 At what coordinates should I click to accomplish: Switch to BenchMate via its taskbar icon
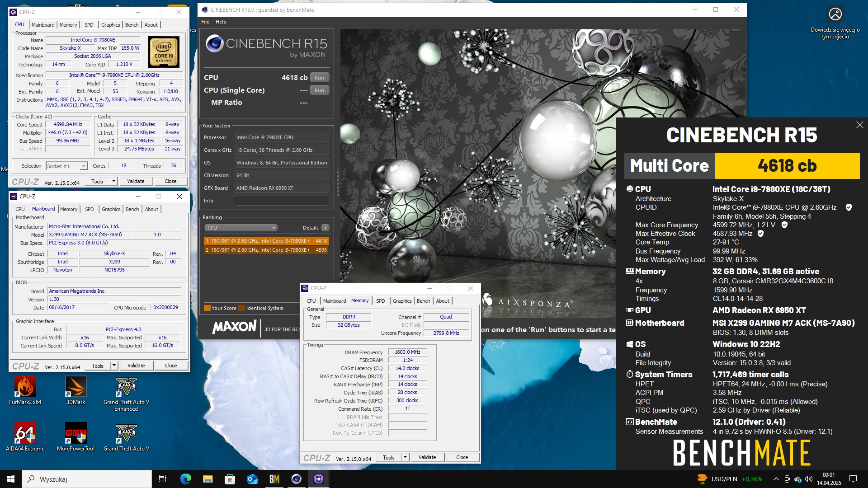pos(274,479)
